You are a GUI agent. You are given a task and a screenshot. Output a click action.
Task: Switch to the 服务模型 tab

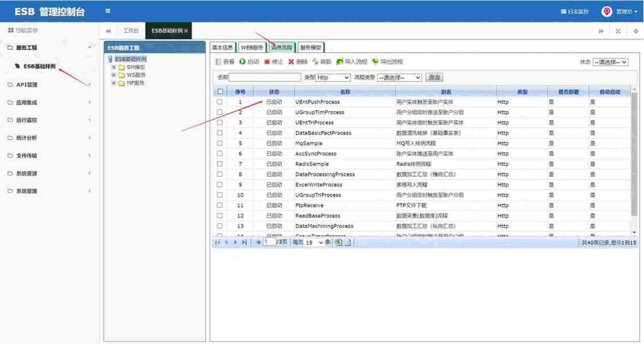coord(310,48)
